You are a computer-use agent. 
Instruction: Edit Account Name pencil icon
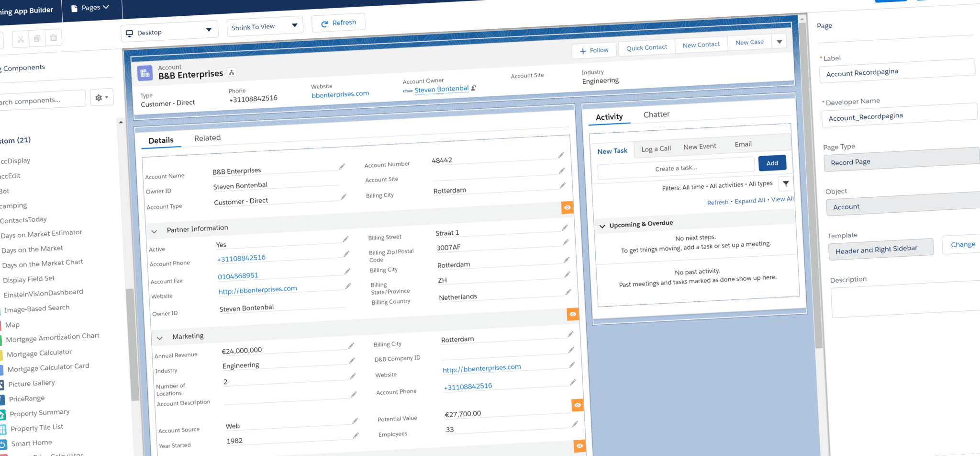(342, 167)
